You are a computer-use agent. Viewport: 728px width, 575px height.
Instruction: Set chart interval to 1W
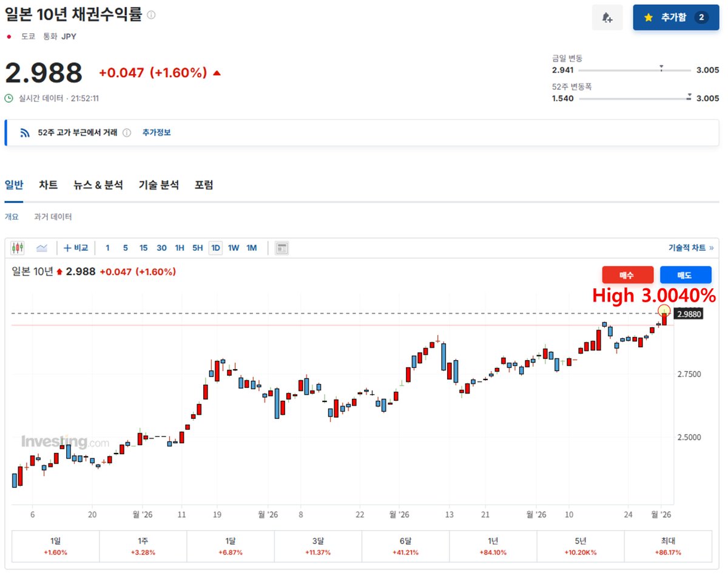[234, 248]
